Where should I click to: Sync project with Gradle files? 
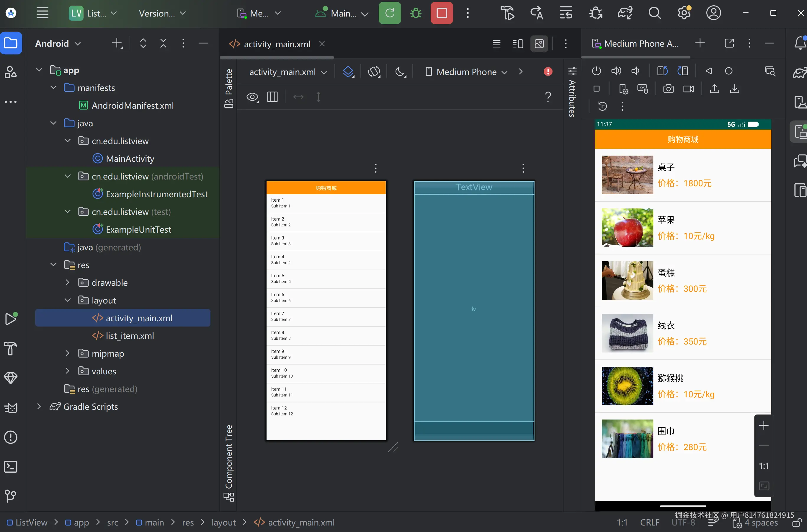click(625, 13)
